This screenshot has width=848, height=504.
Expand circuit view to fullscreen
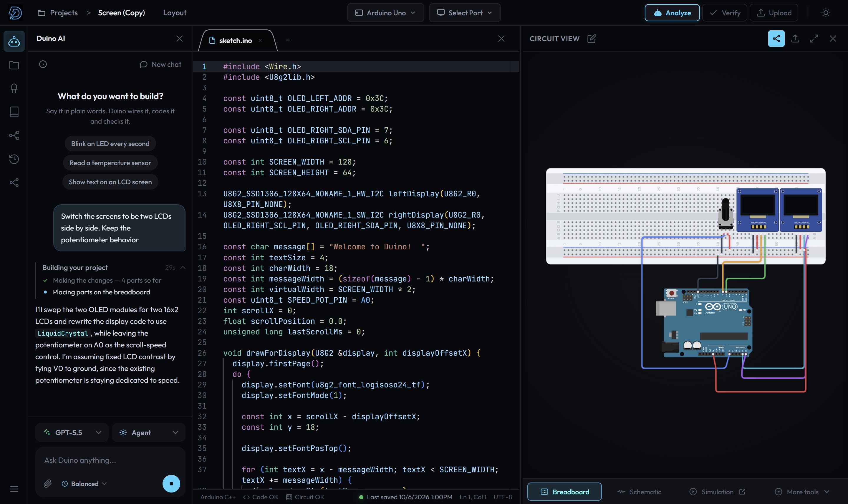(814, 38)
